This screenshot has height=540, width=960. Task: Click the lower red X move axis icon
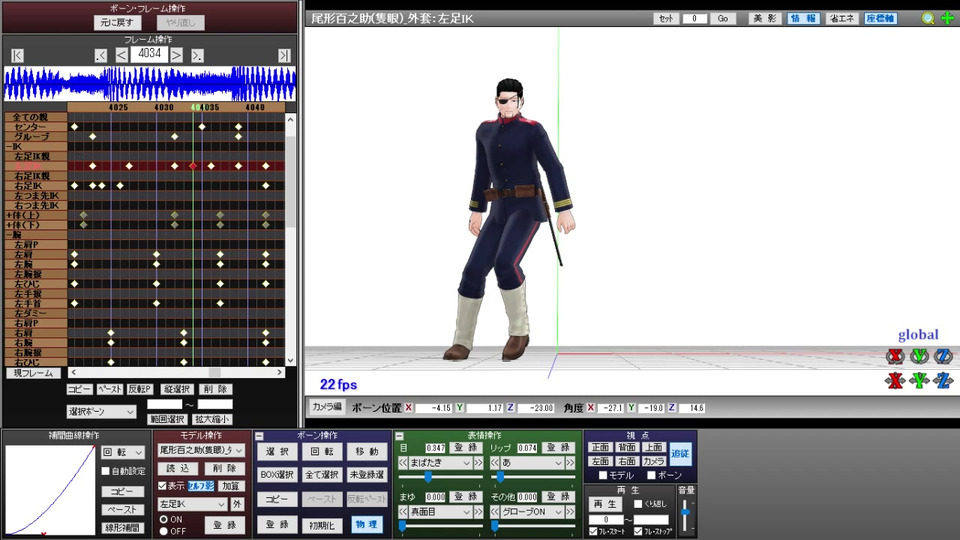pyautogui.click(x=895, y=381)
